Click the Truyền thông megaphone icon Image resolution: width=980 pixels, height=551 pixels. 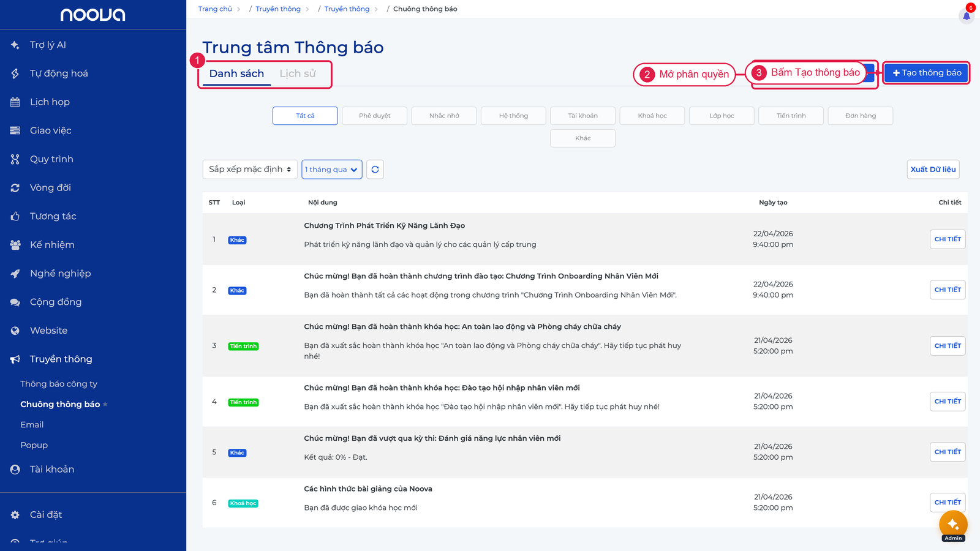click(15, 359)
